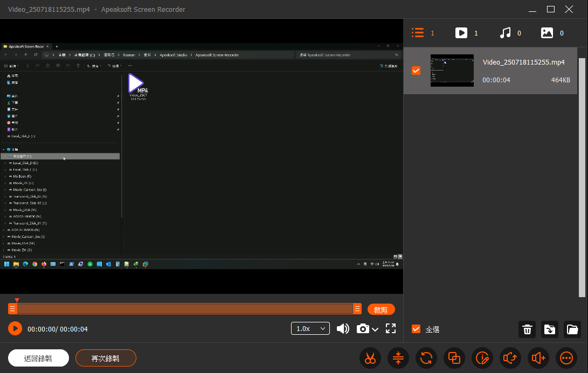Viewport: 588px width, 373px height.
Task: Show all recordings list tab
Action: [423, 33]
